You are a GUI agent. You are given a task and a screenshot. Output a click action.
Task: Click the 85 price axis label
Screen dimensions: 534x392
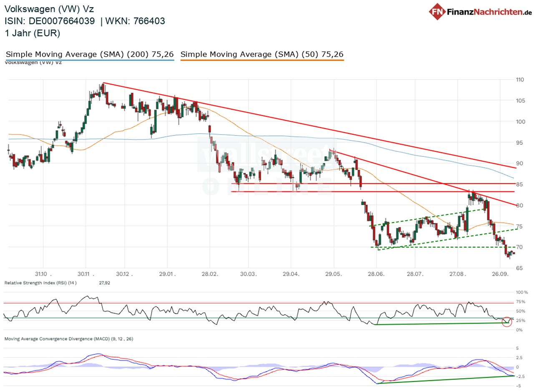coord(520,184)
